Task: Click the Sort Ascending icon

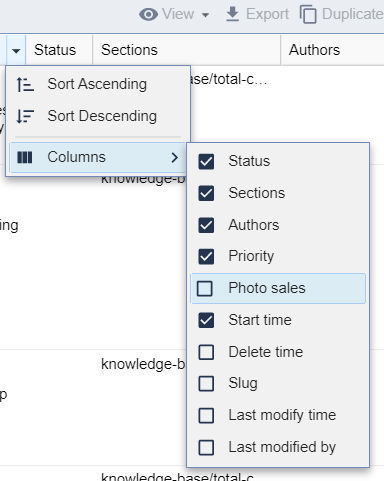Action: pyautogui.click(x=25, y=84)
